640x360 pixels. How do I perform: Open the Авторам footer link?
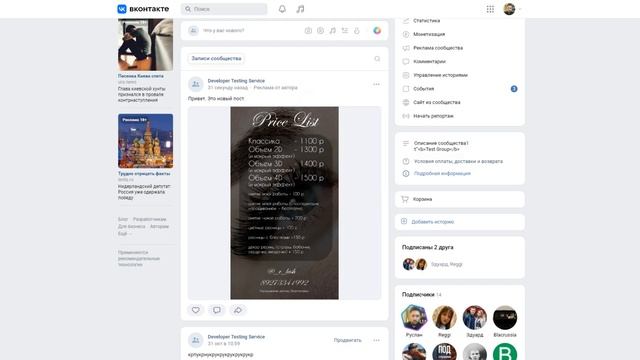[x=159, y=227]
